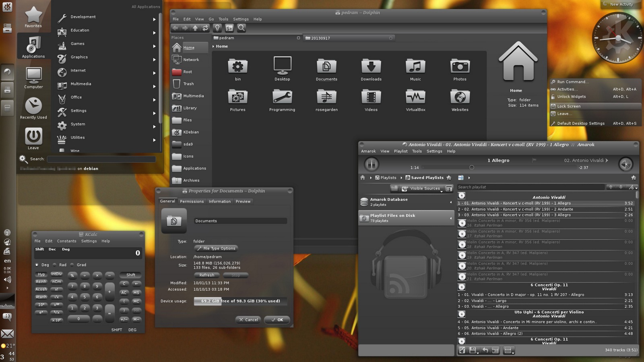Collapse Amarok Database playlists section
This screenshot has width=644, height=362.
[451, 202]
